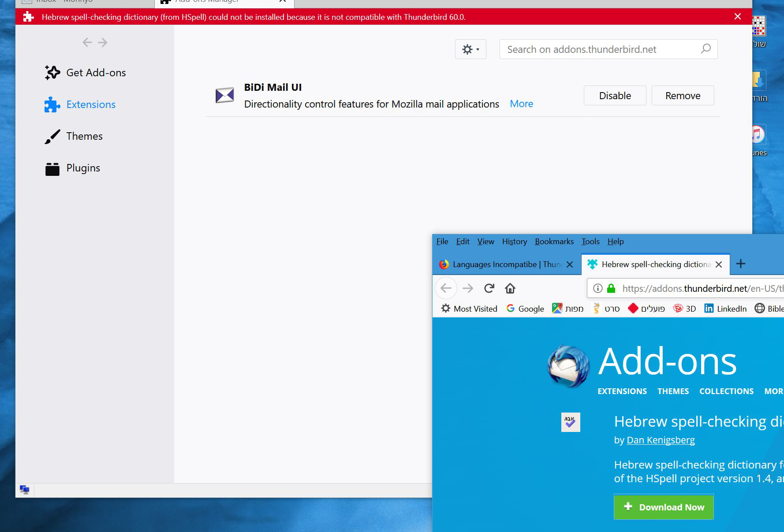Click Firefox back navigation button
Viewport: 784px width, 532px height.
(446, 288)
